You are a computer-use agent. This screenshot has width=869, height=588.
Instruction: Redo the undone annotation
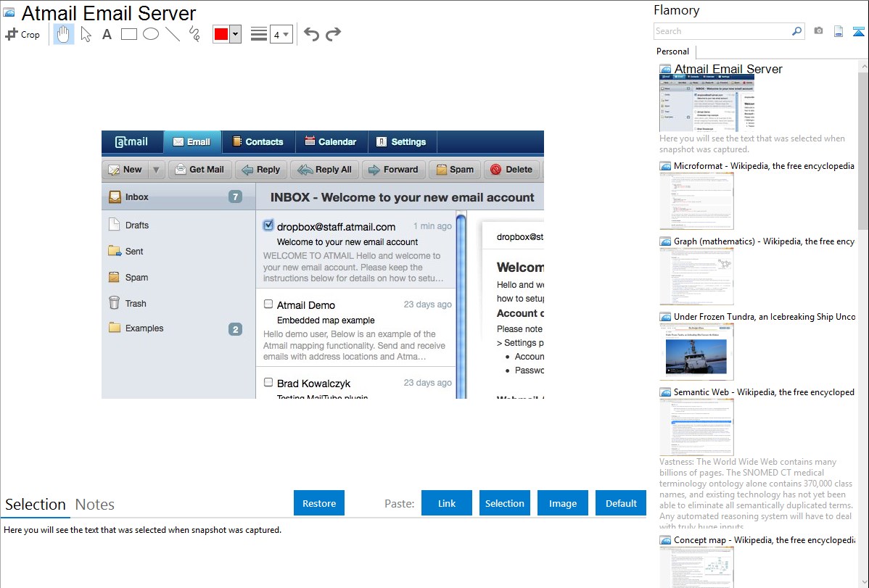point(333,34)
